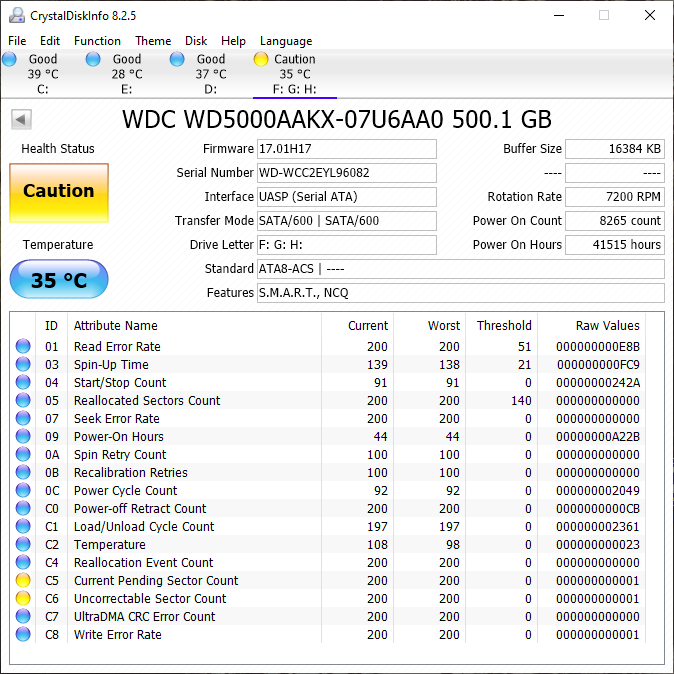
Task: Click yellow icon for Uncorrectable Sector Count
Action: (23, 598)
